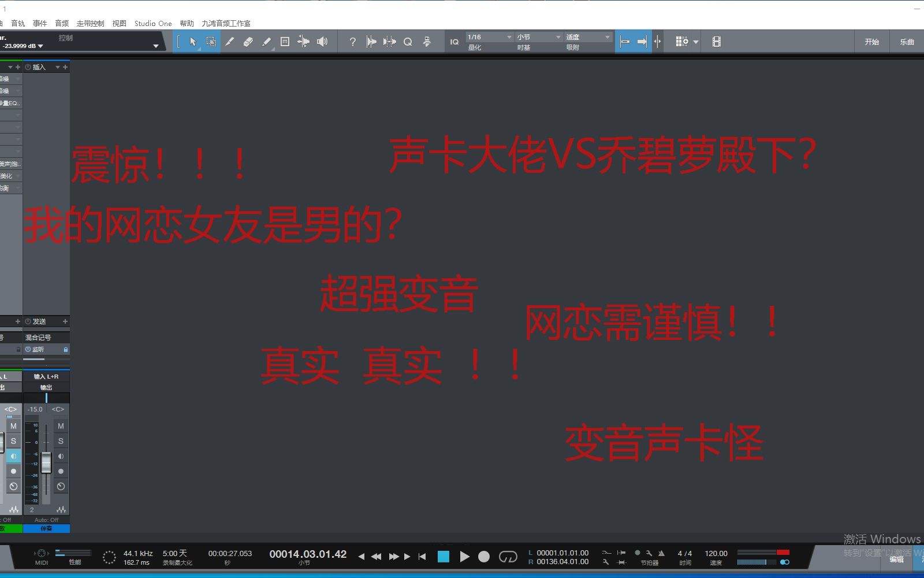Select the Paint tool
This screenshot has height=578, width=924.
point(266,41)
